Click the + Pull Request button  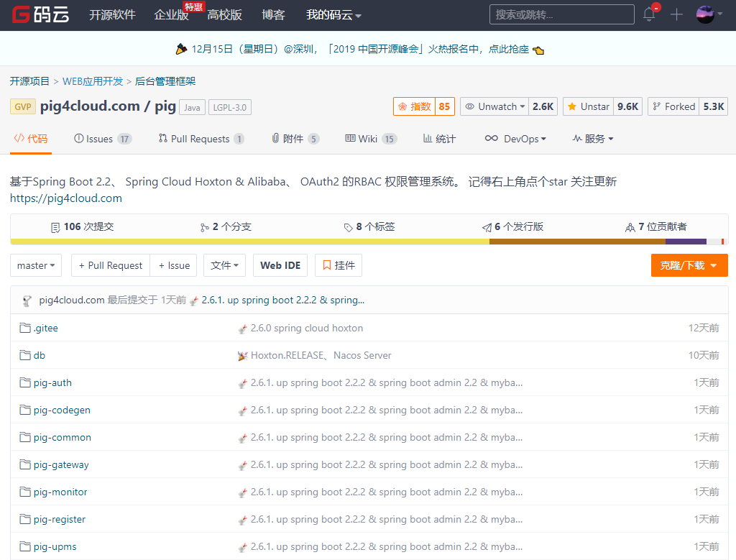point(110,265)
